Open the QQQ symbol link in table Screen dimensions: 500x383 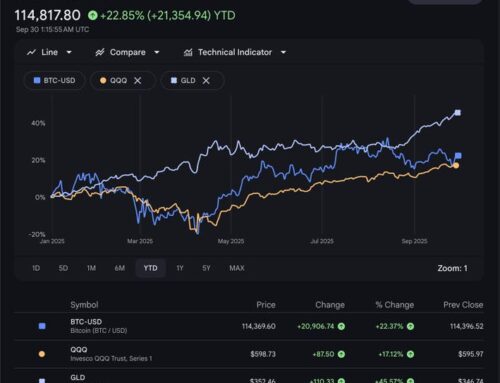[x=79, y=350]
